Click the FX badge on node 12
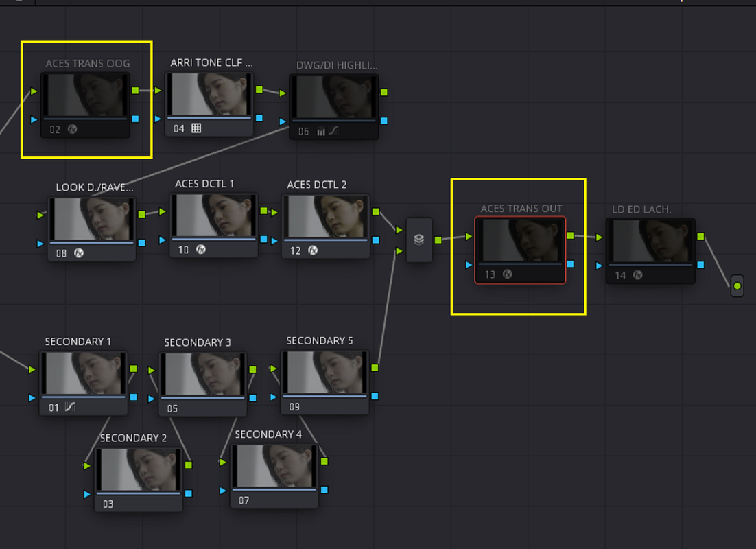This screenshot has width=756, height=549. pyautogui.click(x=313, y=250)
